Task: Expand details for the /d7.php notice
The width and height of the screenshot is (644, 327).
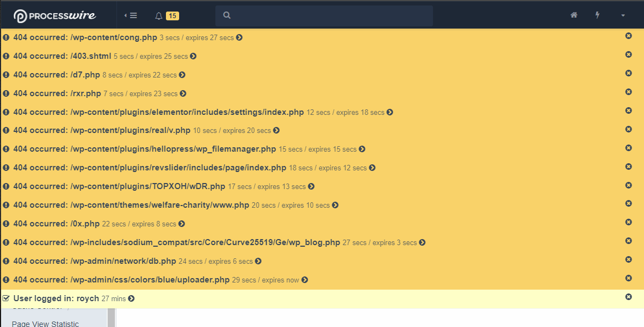Action: (x=182, y=75)
